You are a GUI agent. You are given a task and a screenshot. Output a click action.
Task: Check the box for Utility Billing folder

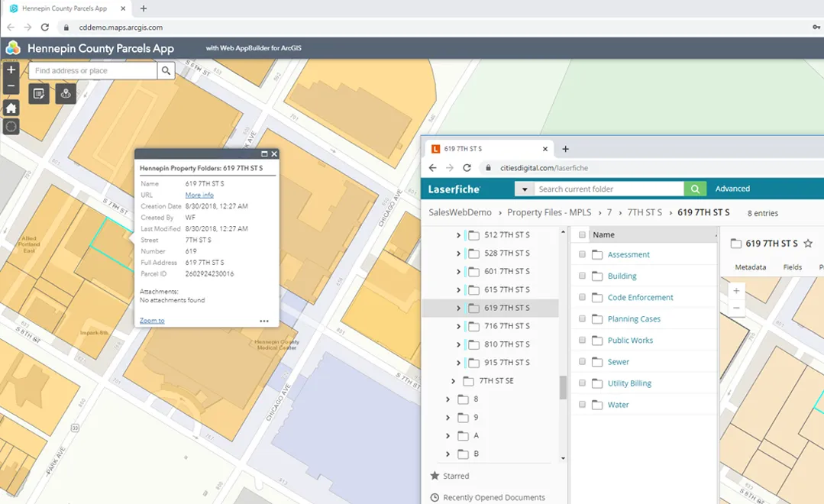point(582,383)
